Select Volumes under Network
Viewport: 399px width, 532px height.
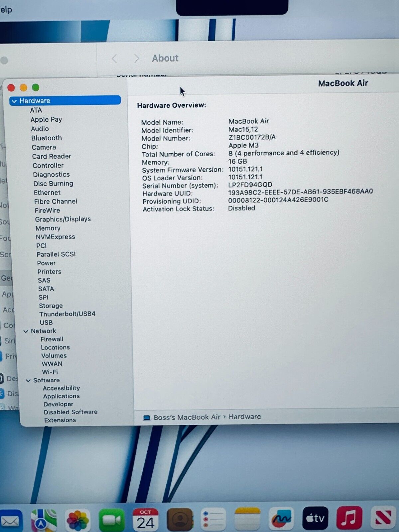[x=54, y=356]
